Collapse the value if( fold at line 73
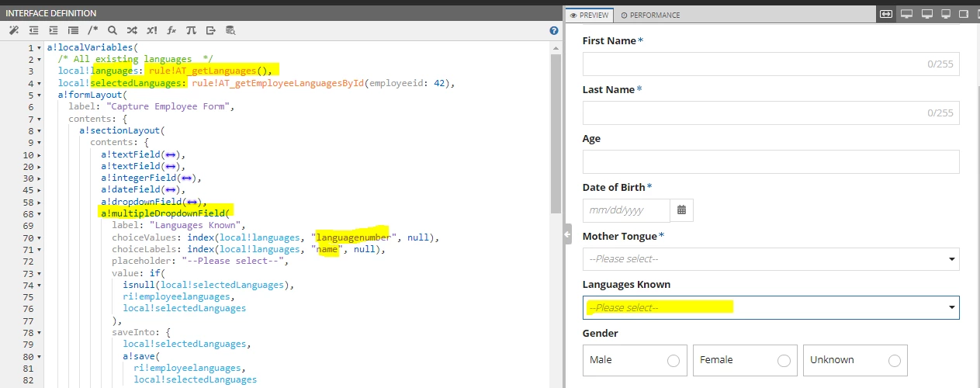The image size is (980, 388). pos(40,273)
